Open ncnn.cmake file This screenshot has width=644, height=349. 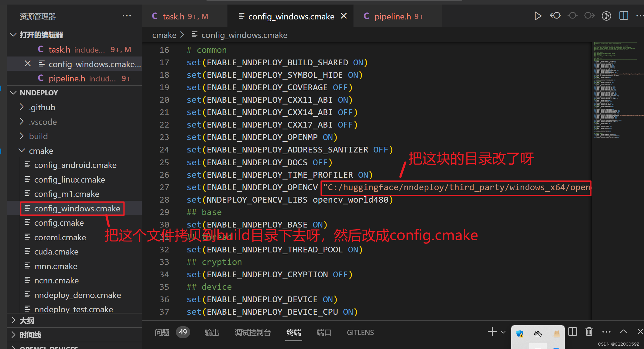57,280
